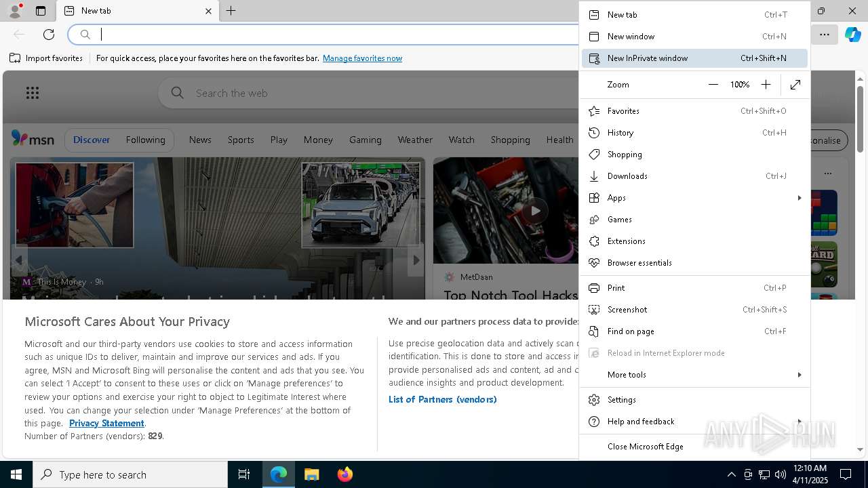Screen dimensions: 868x488
Task: Open the volume control icon
Action: point(781,474)
